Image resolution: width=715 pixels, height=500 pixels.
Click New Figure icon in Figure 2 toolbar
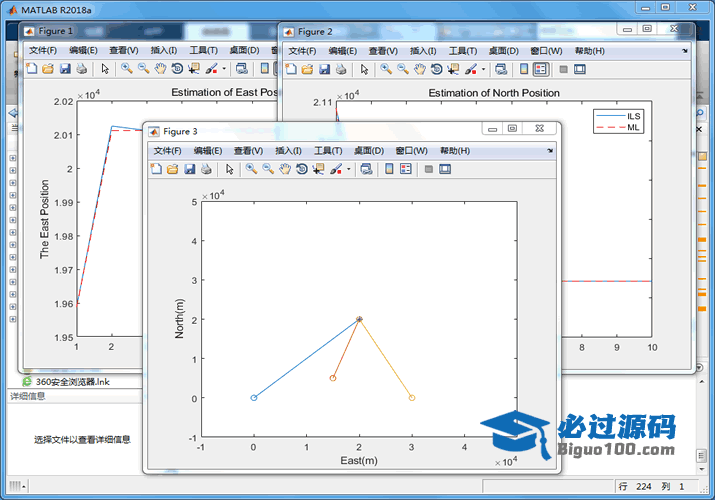(291, 69)
